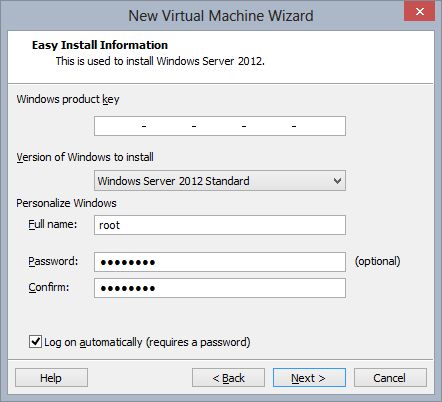
Task: Open the Version of Windows dropdown
Action: [220, 181]
